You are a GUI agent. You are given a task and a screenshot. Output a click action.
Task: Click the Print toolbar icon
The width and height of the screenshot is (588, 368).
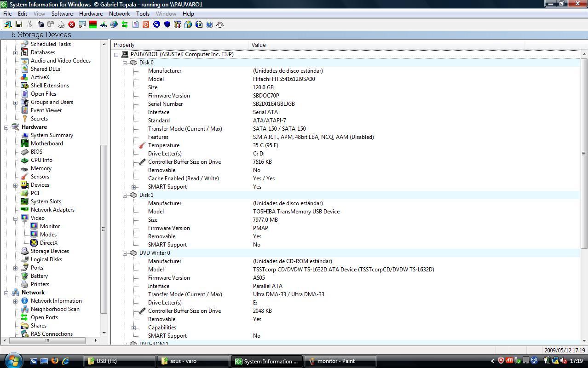click(61, 24)
